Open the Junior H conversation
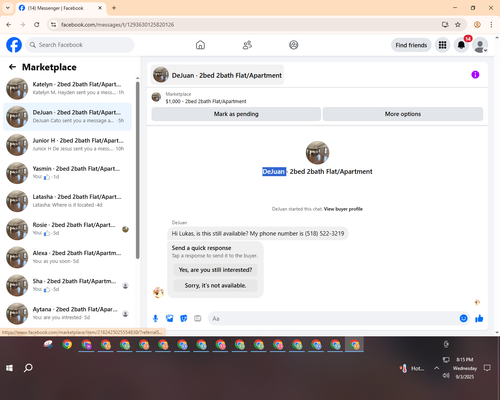The height and width of the screenshot is (400, 500). [x=67, y=145]
